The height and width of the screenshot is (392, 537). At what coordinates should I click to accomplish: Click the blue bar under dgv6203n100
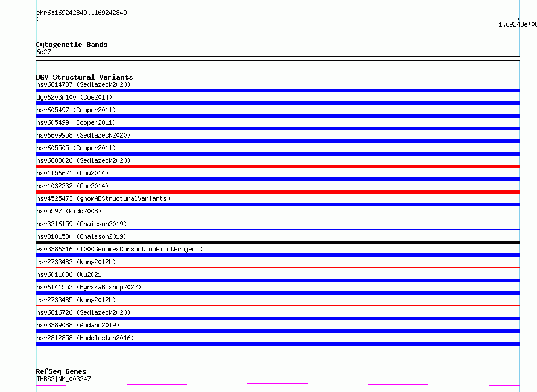coord(278,103)
